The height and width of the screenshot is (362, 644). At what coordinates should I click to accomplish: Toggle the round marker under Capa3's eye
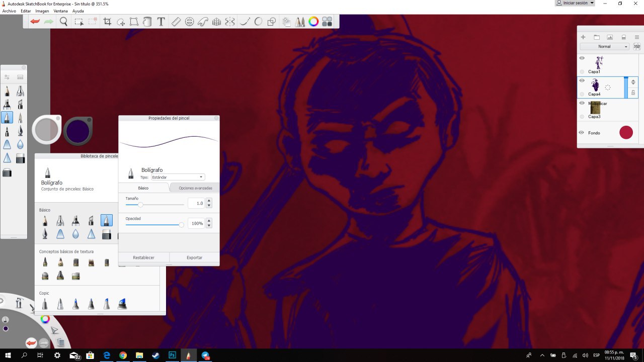coord(582,117)
